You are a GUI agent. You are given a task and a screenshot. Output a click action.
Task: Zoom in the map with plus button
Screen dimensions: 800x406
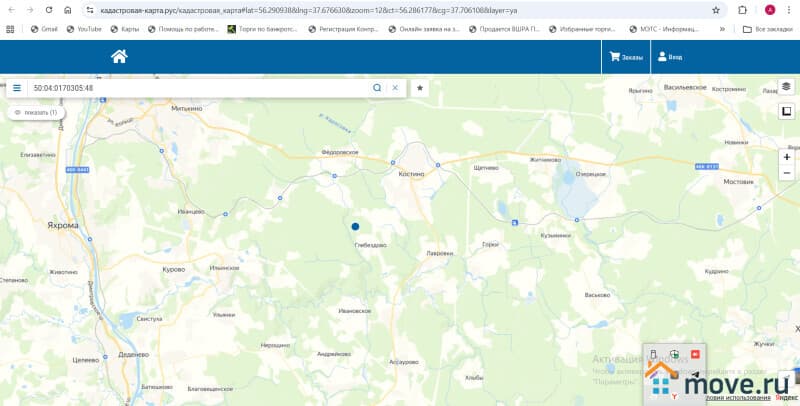[786, 157]
